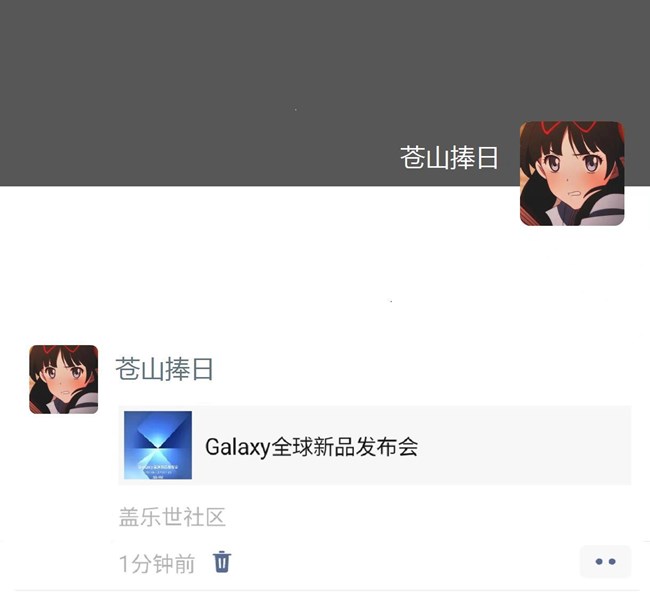The height and width of the screenshot is (597, 650).
Task: Open the small avatar beside the post
Action: point(63,379)
